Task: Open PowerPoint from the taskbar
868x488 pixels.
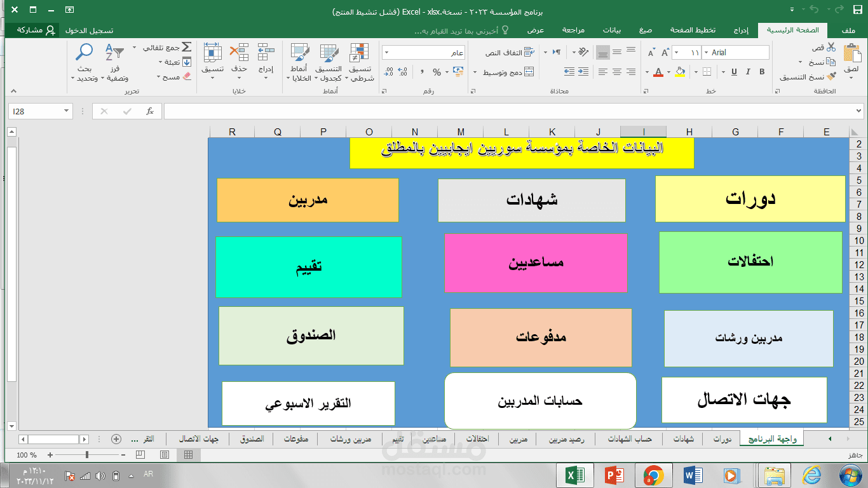Action: [x=614, y=475]
